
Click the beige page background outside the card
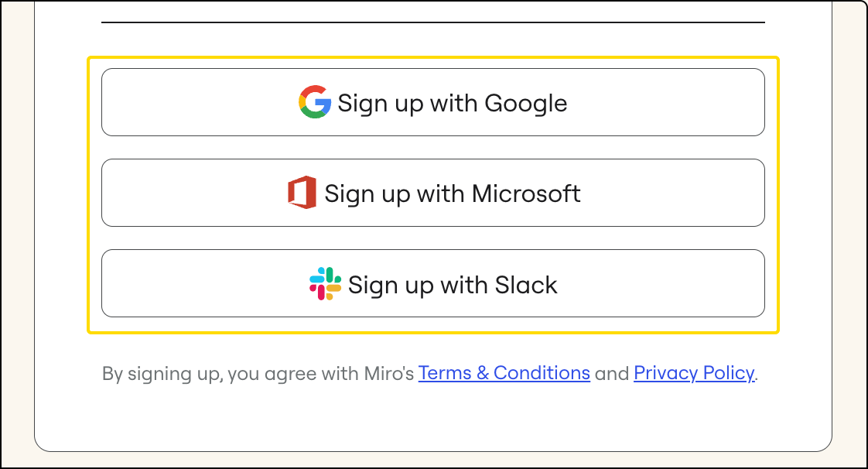[x=849, y=232]
